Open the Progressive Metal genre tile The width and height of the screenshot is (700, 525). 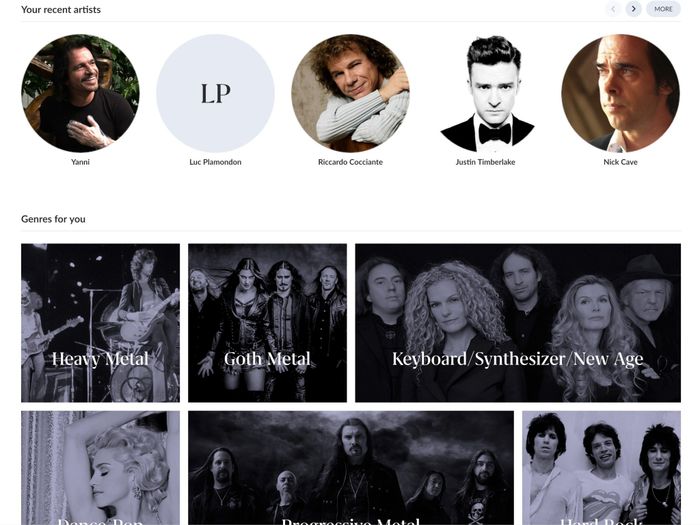click(x=351, y=468)
